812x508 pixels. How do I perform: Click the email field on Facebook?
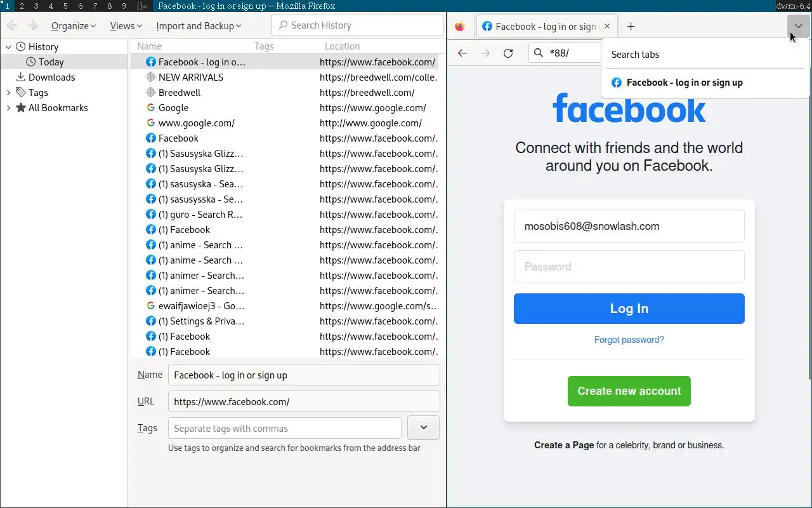[x=629, y=226]
